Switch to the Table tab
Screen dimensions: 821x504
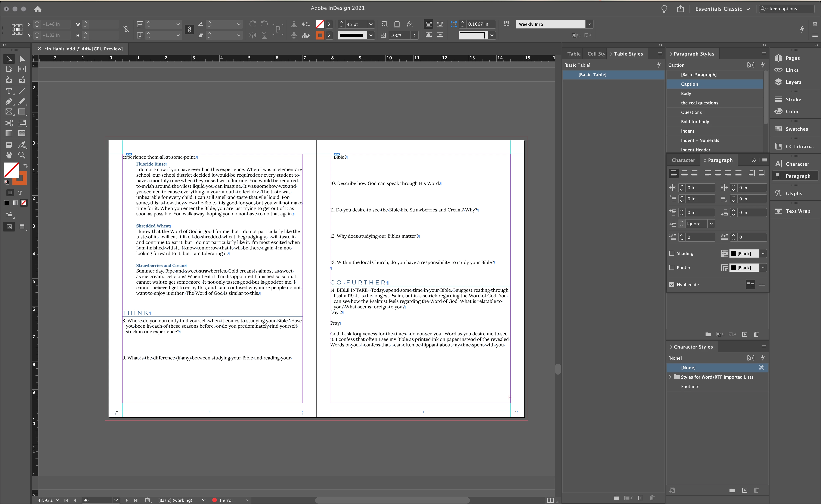coord(574,54)
